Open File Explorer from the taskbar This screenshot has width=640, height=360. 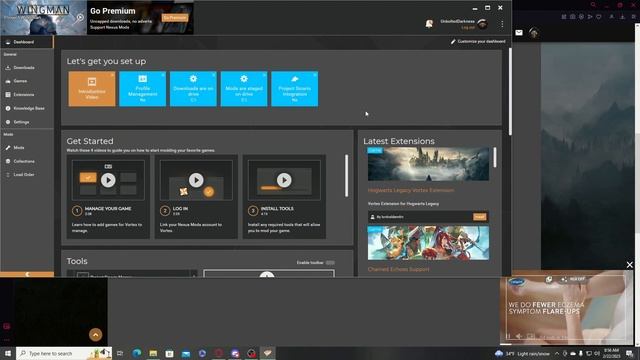[x=153, y=353]
